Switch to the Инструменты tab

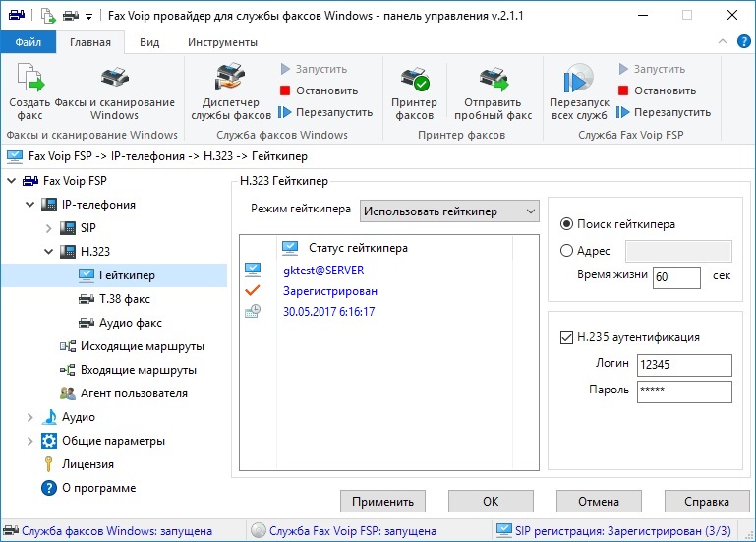[222, 42]
